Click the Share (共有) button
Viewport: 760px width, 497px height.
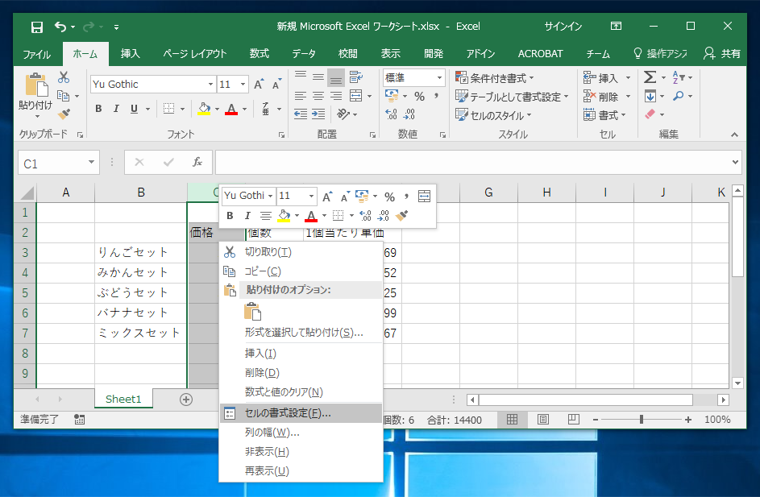722,54
